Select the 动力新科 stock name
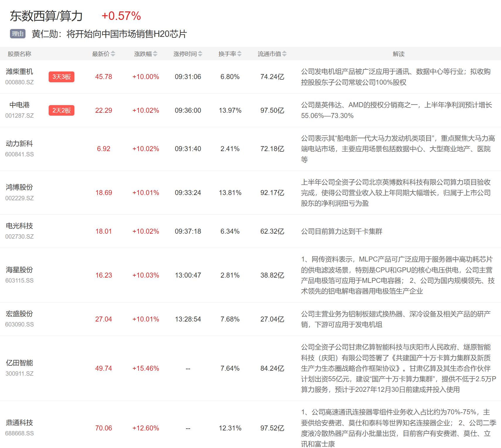 point(19,143)
